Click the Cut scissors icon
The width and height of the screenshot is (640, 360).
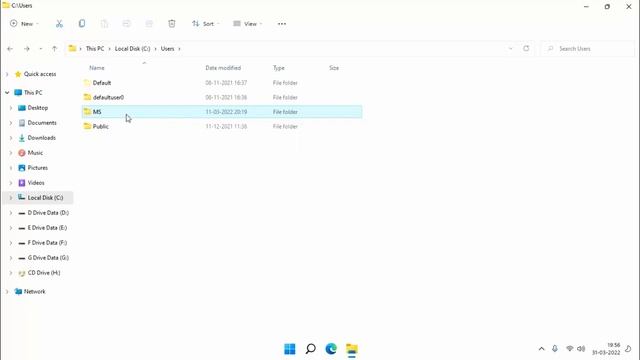(x=60, y=24)
